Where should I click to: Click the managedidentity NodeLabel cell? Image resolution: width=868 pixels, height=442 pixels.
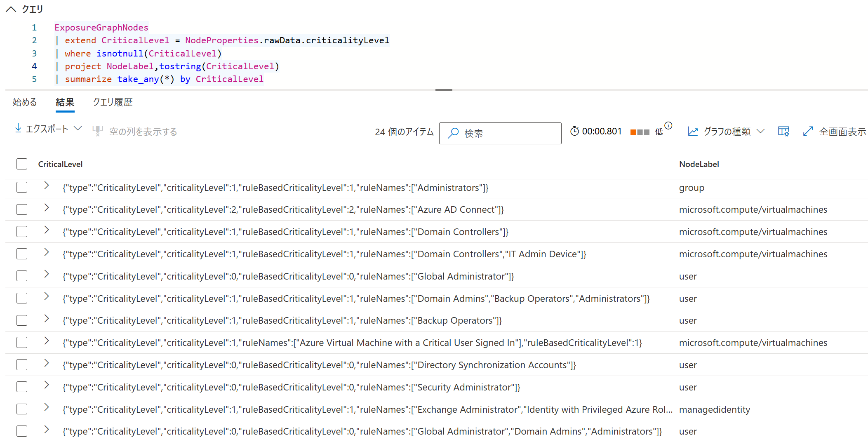715,409
